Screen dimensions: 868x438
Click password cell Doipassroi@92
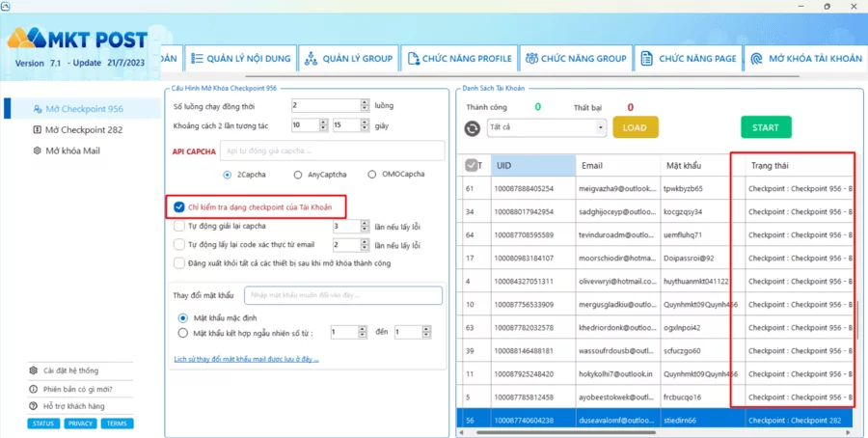[x=702, y=258]
